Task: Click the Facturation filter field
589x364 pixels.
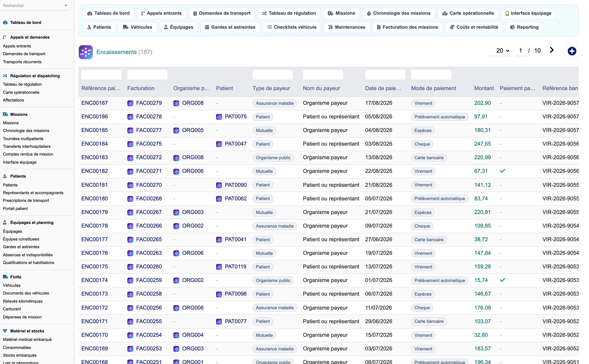Action: click(x=147, y=75)
